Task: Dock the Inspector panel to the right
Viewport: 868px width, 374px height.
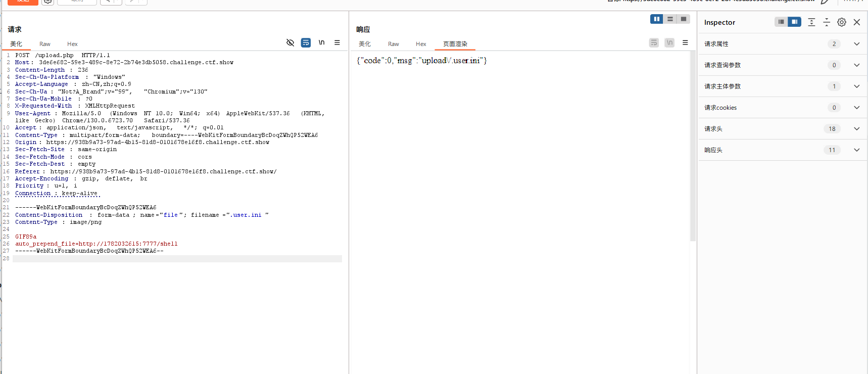Action: [x=795, y=22]
